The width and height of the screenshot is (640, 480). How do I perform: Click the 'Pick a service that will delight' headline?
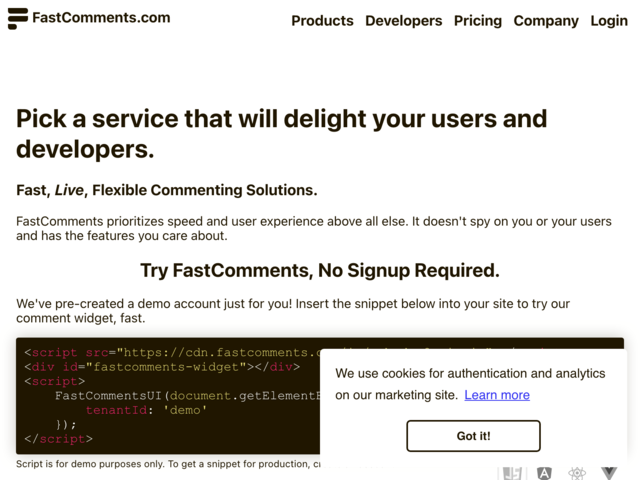[x=282, y=134]
